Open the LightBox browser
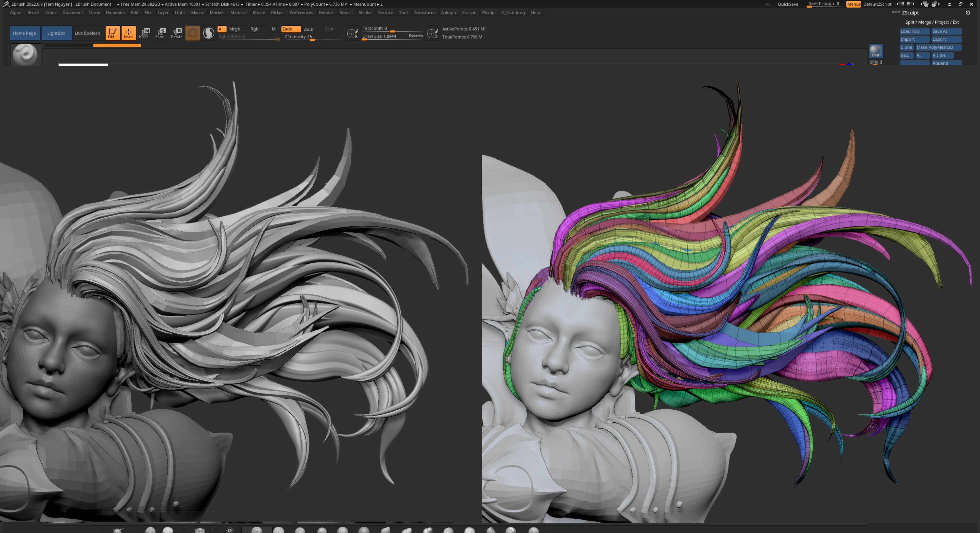980x533 pixels. click(56, 33)
